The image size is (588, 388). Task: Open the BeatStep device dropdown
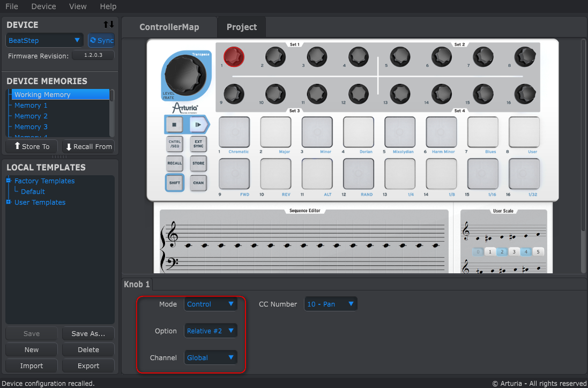tap(44, 41)
